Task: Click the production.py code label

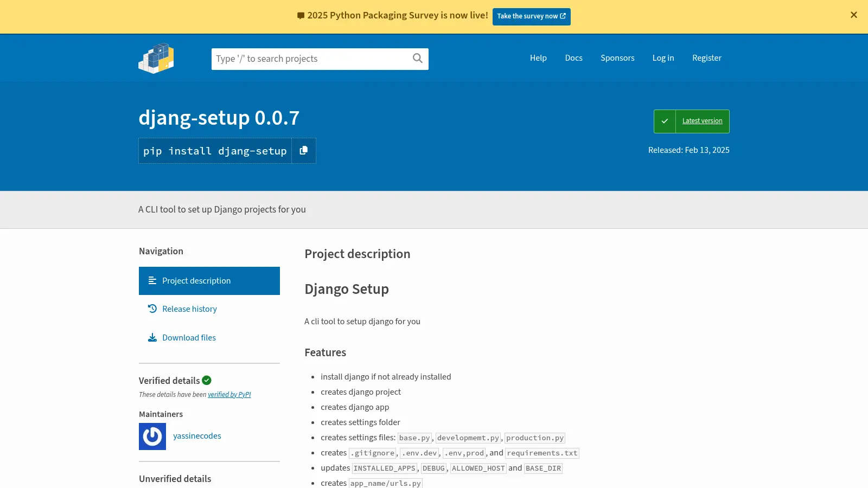Action: (535, 438)
